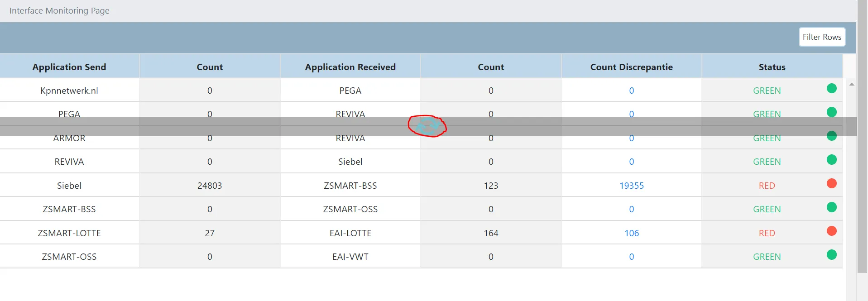Select the Kpnnetwerk.nl cell
868x301 pixels.
point(69,91)
